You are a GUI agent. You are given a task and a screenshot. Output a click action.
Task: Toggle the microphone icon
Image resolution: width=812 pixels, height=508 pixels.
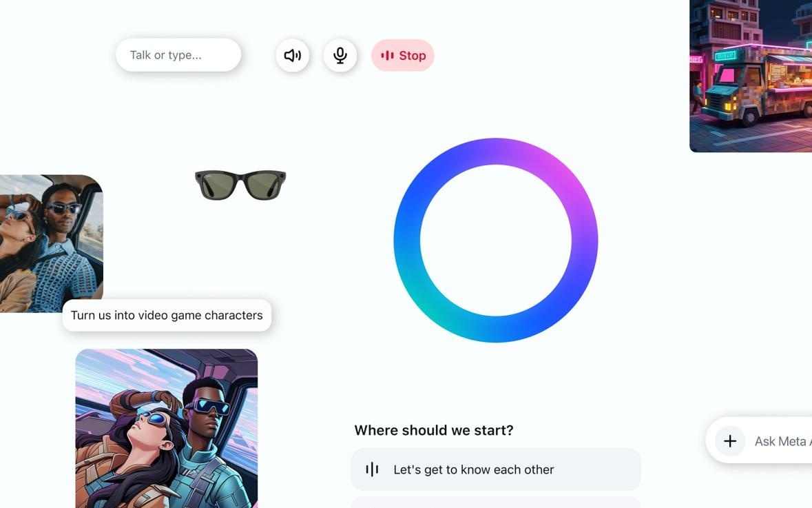coord(340,55)
